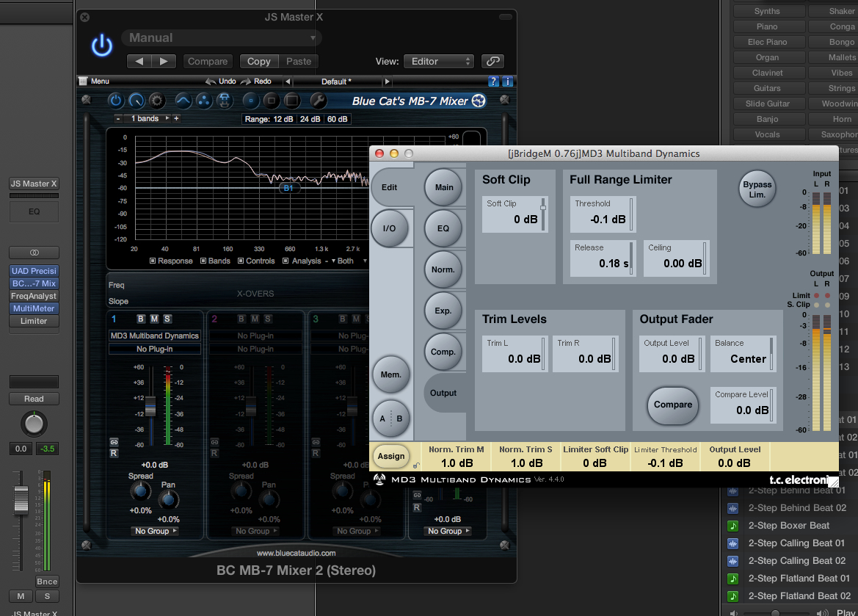Toggle the Bands checkbox under graph
The image size is (858, 616).
(x=203, y=261)
